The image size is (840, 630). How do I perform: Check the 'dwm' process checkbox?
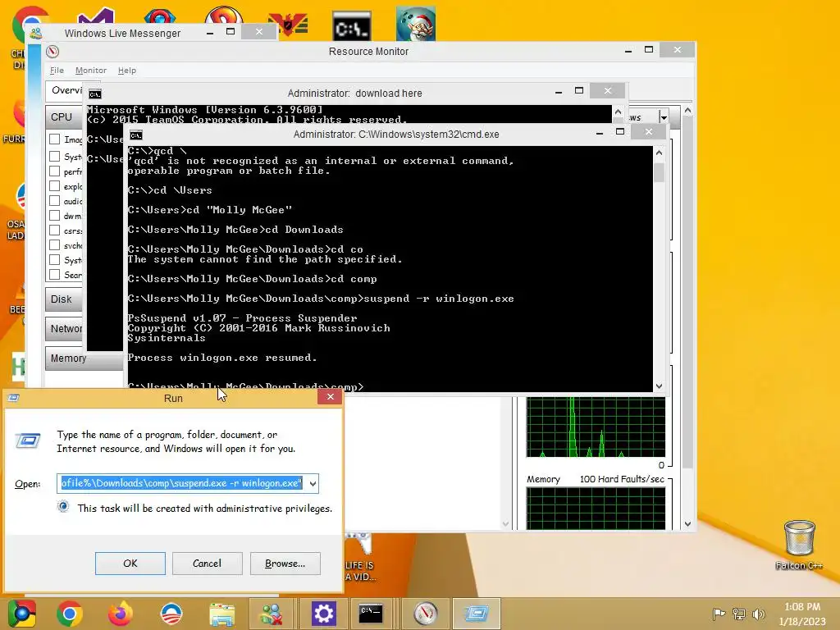point(54,216)
